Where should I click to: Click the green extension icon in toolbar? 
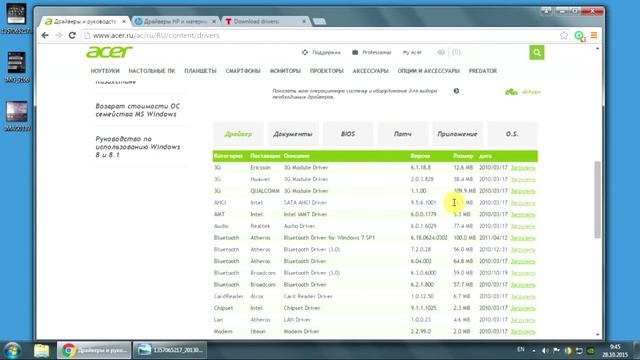coord(580,36)
